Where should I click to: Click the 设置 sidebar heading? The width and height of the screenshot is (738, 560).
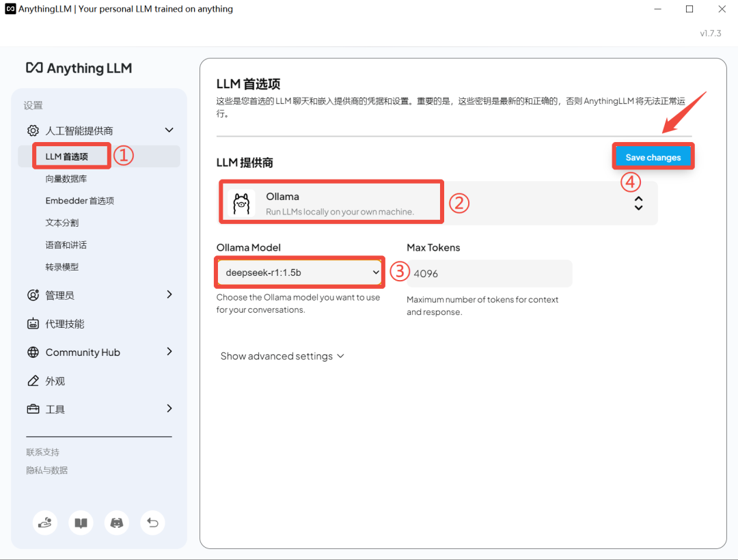[33, 105]
